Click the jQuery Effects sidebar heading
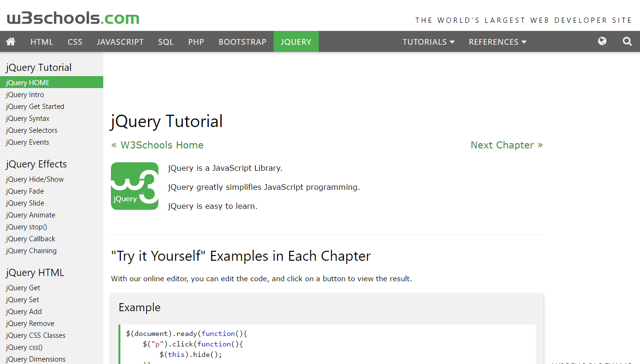 36,164
